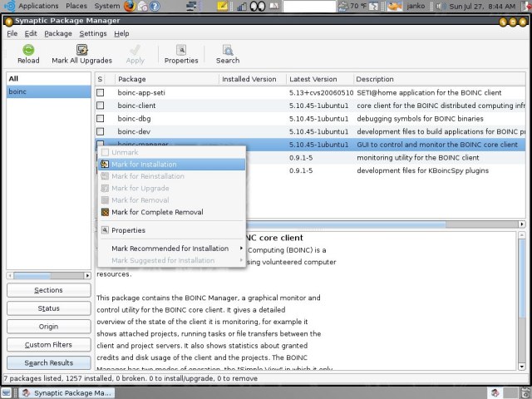Click right arrow of filter list scrollbar
532x399 pixels.
[87, 275]
